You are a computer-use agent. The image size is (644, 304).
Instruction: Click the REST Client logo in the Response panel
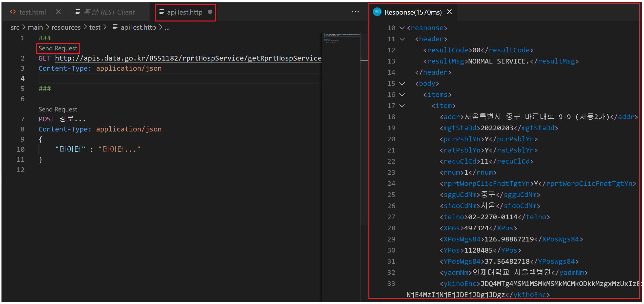tap(377, 12)
